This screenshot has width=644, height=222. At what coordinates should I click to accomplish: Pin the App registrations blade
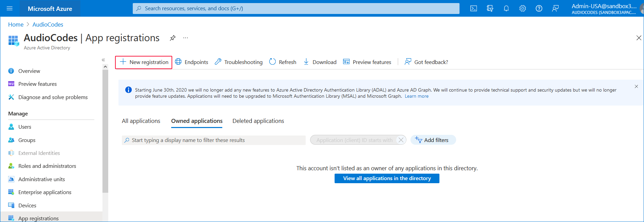[x=173, y=38]
